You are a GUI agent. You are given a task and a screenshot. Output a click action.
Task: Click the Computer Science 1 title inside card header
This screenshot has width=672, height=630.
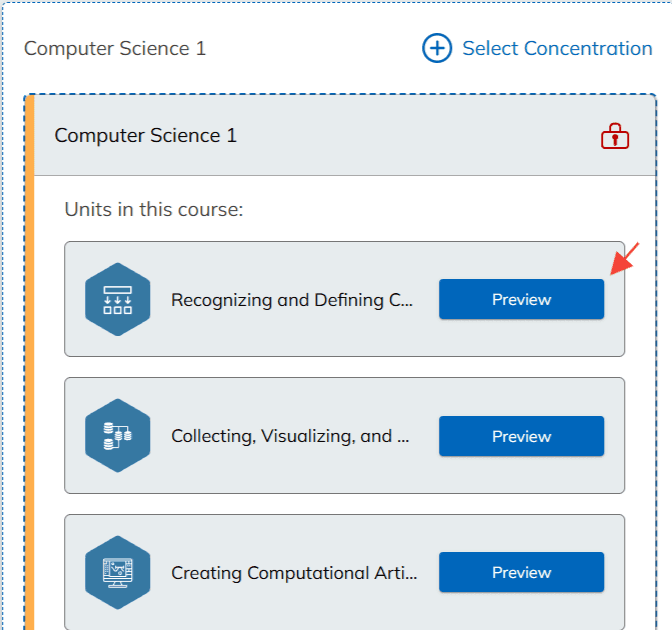146,136
